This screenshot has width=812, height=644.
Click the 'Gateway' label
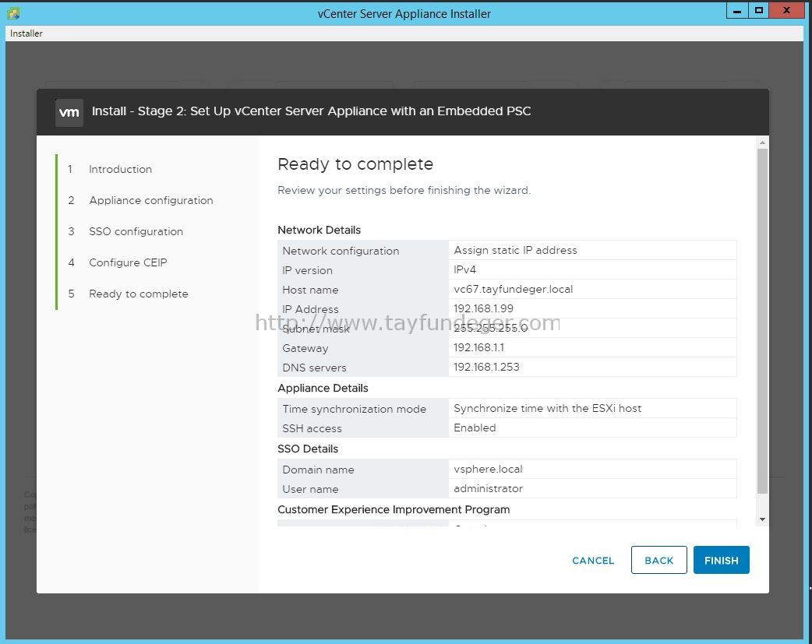pyautogui.click(x=305, y=348)
